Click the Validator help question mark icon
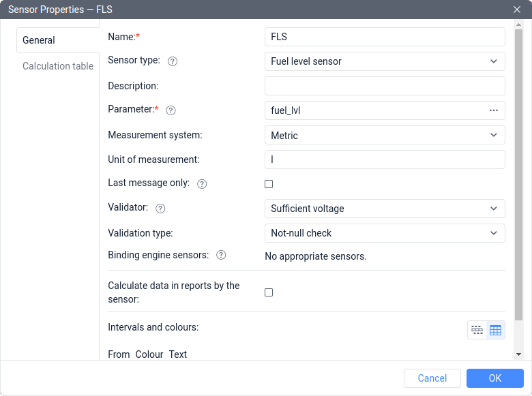This screenshot has width=532, height=396. point(161,209)
